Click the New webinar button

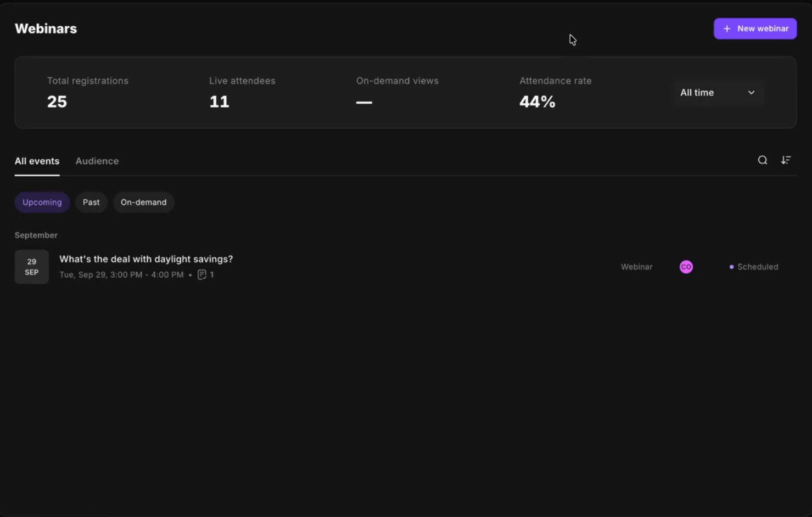[755, 29]
